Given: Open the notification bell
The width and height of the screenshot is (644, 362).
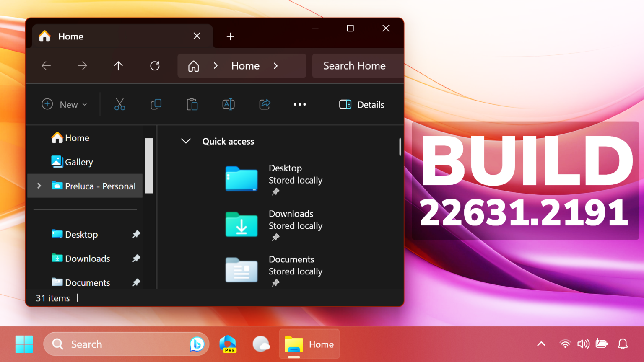Looking at the screenshot, I should point(623,344).
